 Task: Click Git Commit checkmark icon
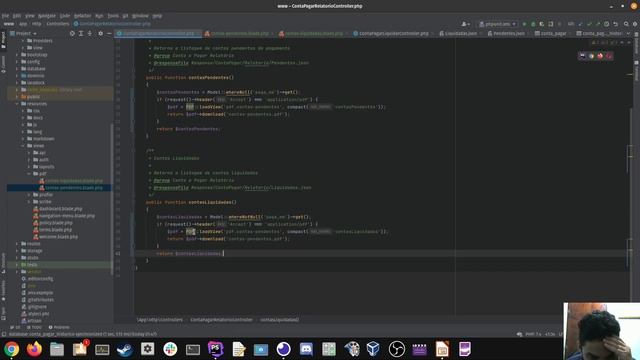[x=589, y=24]
